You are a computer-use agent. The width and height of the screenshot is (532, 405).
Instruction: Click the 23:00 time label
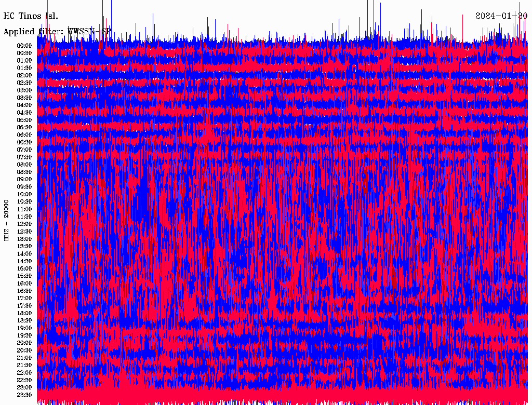point(24,388)
